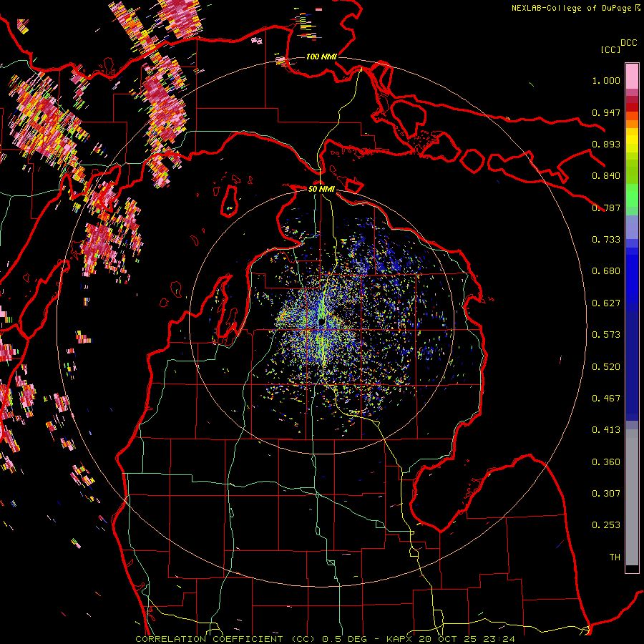The image size is (644, 644).
Task: Click the 0.787 color scale label
Action: click(606, 208)
